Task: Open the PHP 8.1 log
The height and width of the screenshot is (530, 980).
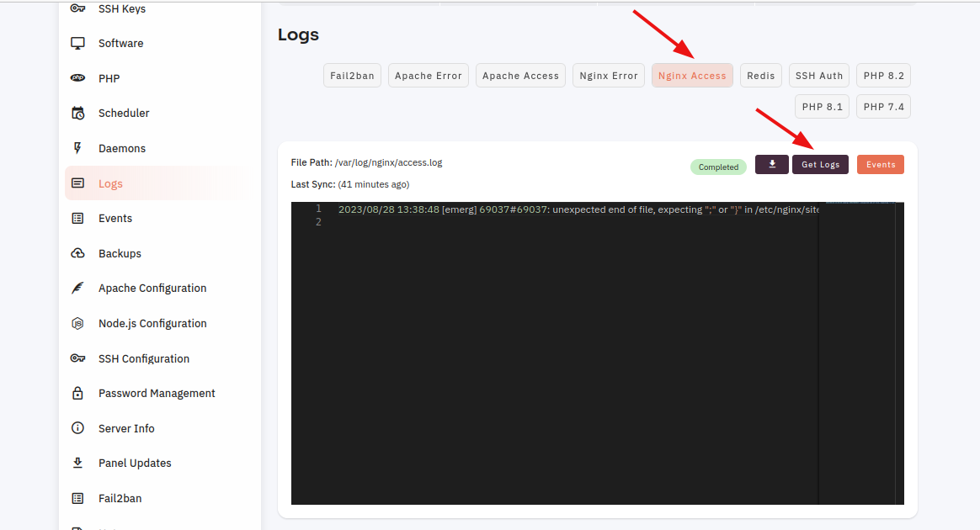Action: tap(822, 107)
